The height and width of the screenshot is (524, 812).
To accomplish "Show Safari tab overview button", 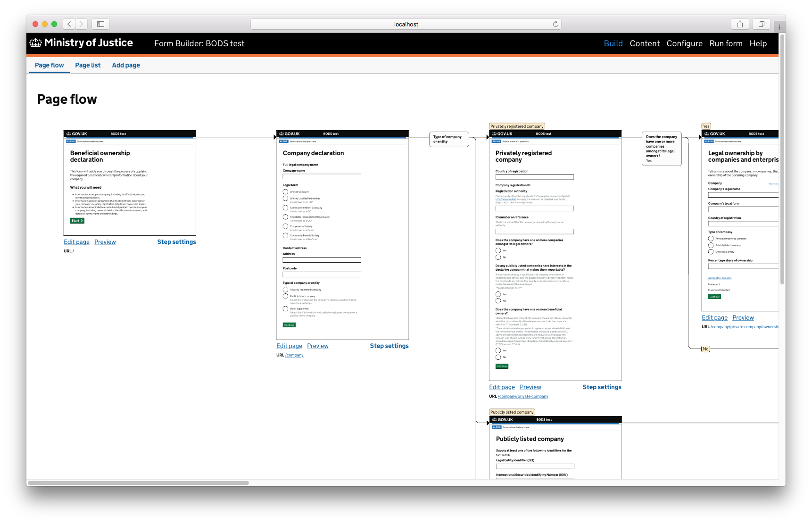I will point(761,24).
